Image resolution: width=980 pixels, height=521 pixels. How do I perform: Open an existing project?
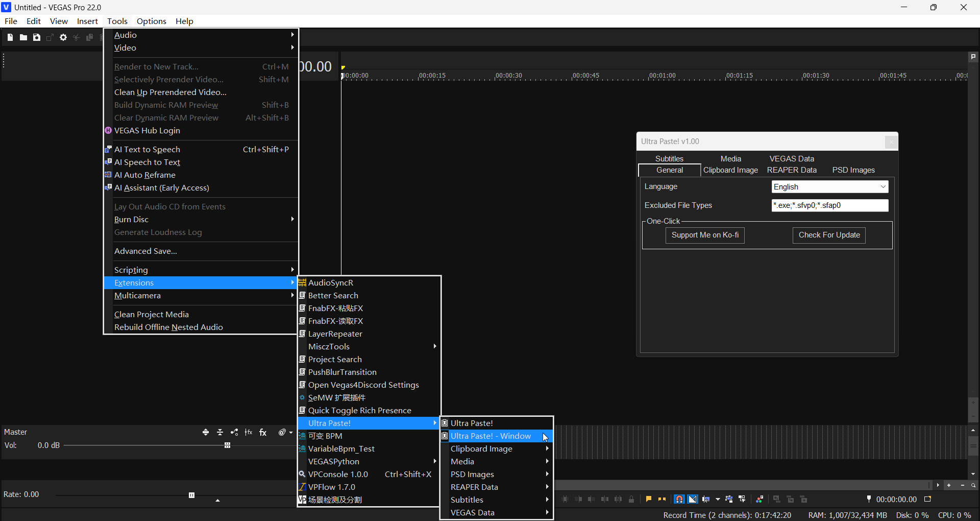(23, 37)
